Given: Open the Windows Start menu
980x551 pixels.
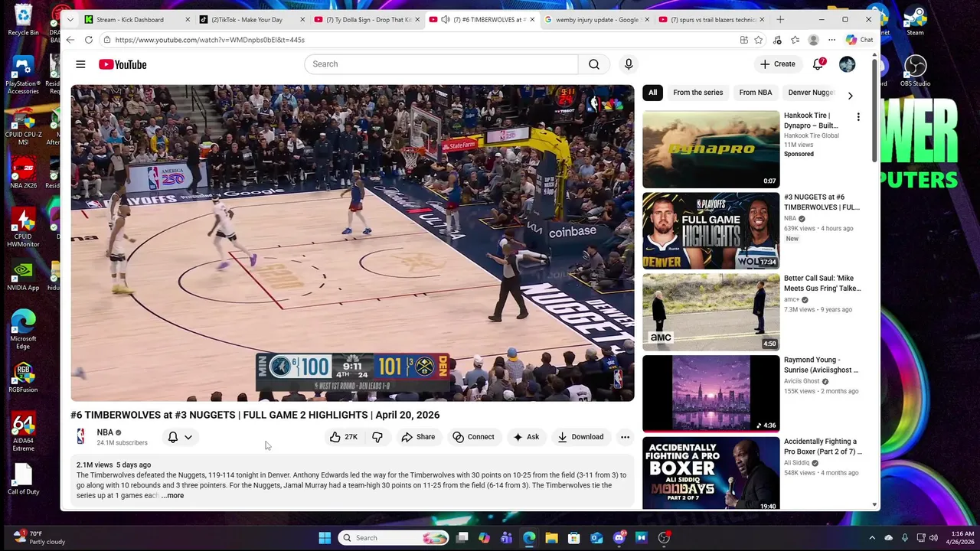Looking at the screenshot, I should pyautogui.click(x=325, y=538).
